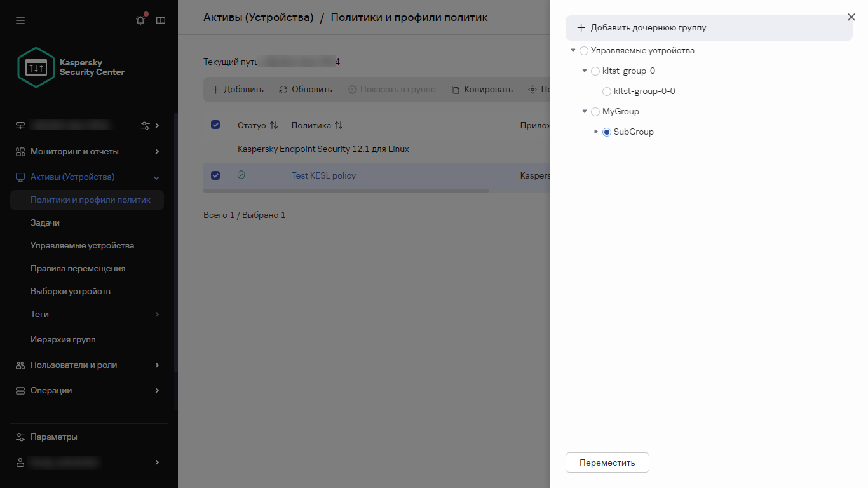Screen dimensions: 868x488
Task: Collapse the kltst-group-0 tree node
Action: click(585, 71)
